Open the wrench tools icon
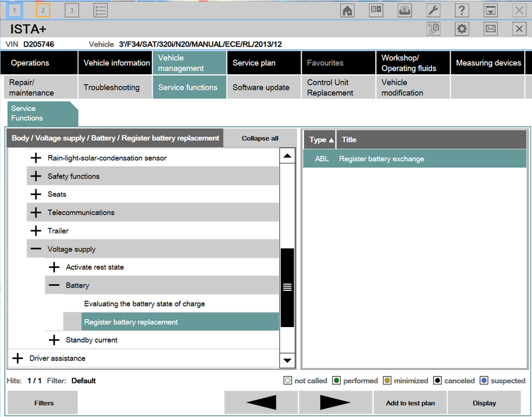The width and height of the screenshot is (532, 417). 433,10
